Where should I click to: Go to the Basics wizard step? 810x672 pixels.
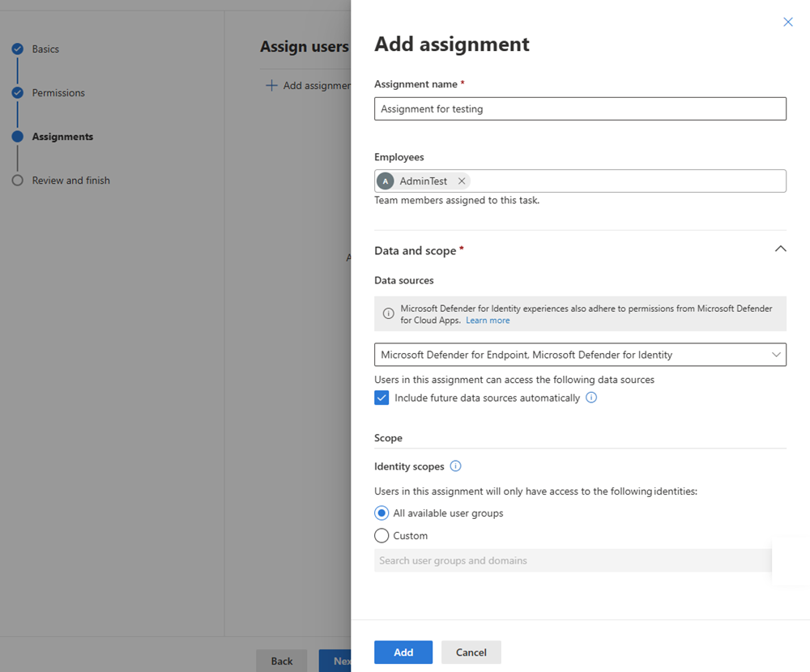click(45, 49)
